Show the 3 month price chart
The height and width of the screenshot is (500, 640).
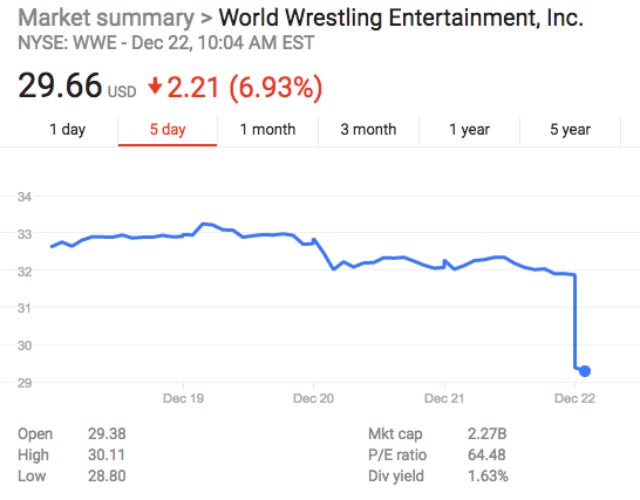pyautogui.click(x=368, y=129)
